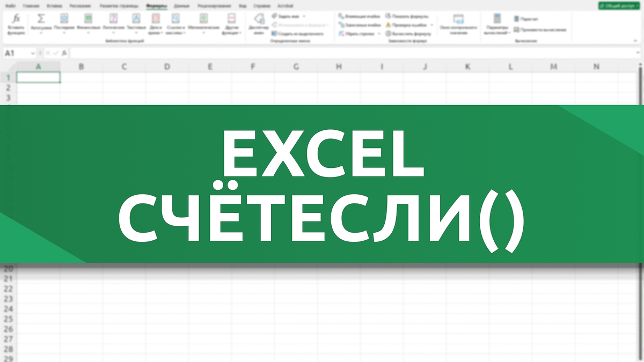
Task: Click Вычислить формулу
Action: point(408,33)
